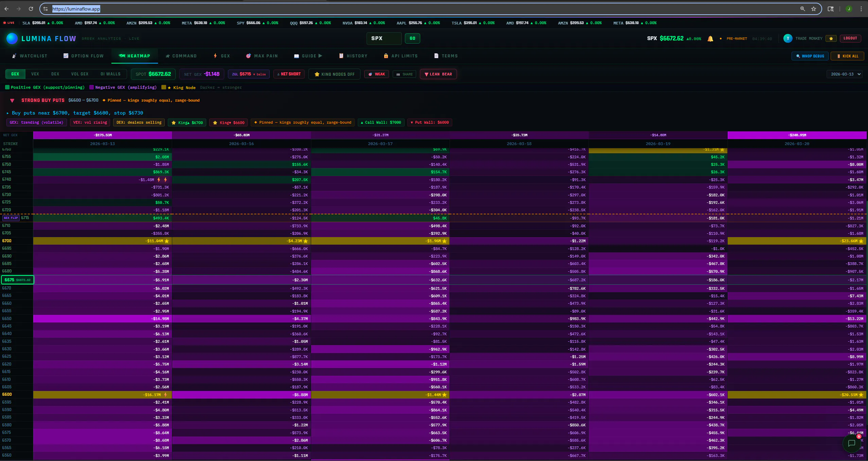Click the site info icon in address bar

[x=46, y=9]
